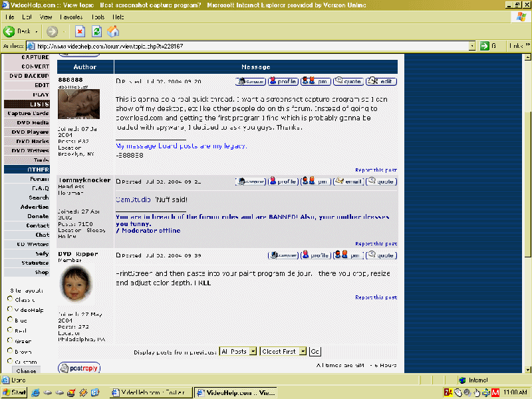The image size is (532, 399).
Task: Click the green Go arrow icon
Action: [x=485, y=46]
